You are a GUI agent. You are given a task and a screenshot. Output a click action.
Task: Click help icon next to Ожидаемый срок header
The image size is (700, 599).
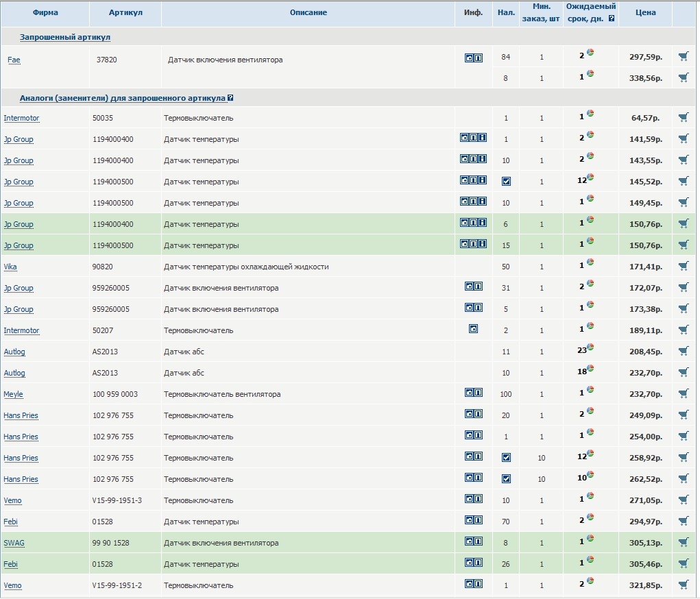coord(612,19)
